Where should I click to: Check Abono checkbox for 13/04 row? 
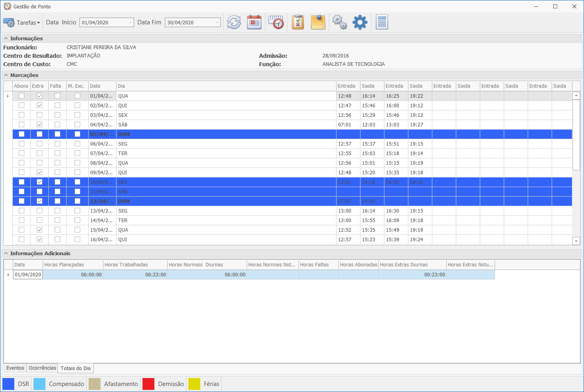22,211
